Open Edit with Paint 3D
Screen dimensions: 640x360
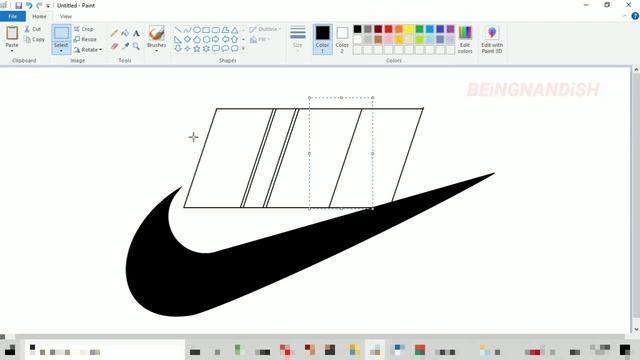[492, 39]
